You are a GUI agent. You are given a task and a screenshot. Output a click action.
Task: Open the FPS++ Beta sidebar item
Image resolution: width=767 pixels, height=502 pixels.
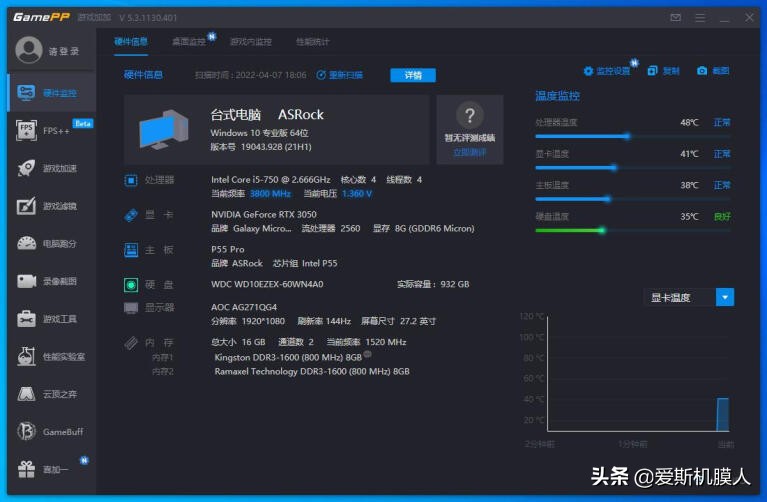point(52,131)
